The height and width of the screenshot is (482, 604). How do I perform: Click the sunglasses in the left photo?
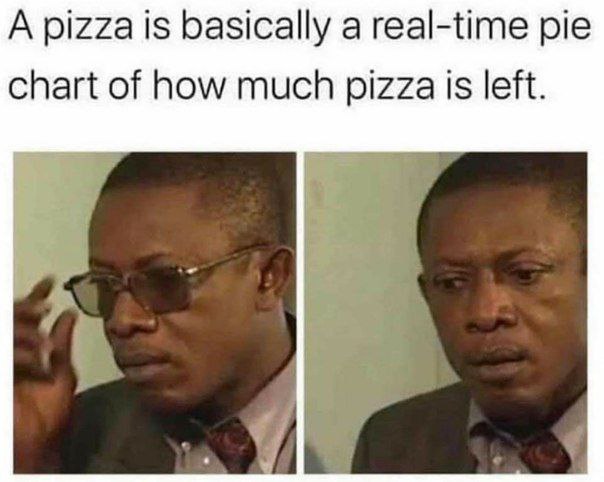coord(154,284)
